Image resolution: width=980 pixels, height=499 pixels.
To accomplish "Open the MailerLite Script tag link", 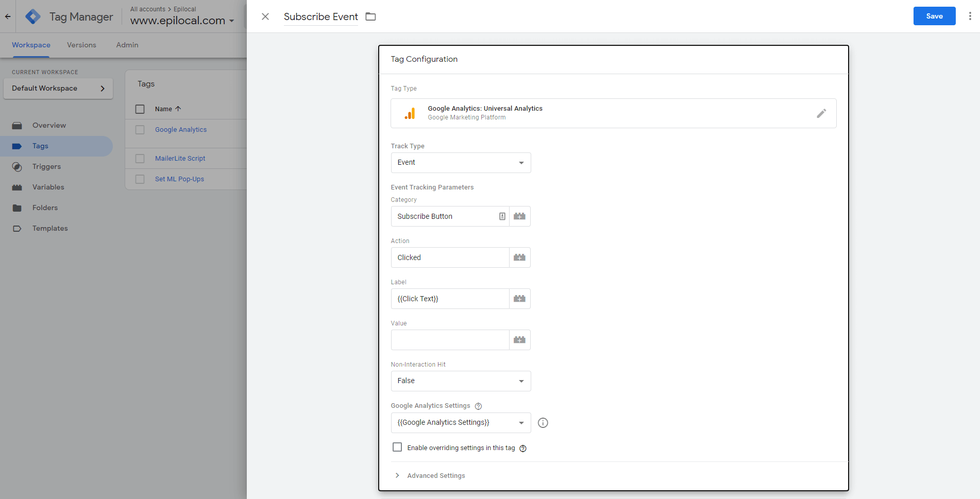I will point(180,159).
